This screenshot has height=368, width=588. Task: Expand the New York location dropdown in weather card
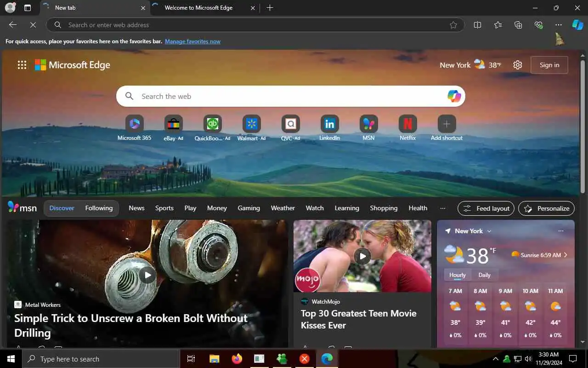click(x=489, y=231)
